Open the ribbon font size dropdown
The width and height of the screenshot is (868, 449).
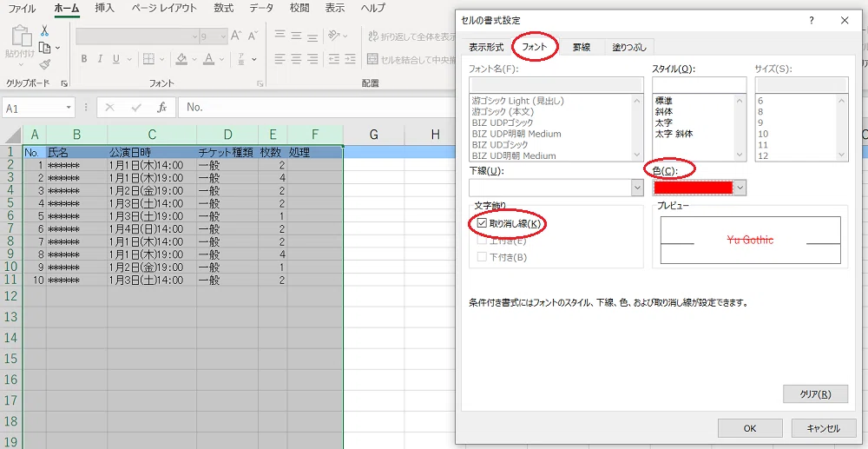coord(224,36)
